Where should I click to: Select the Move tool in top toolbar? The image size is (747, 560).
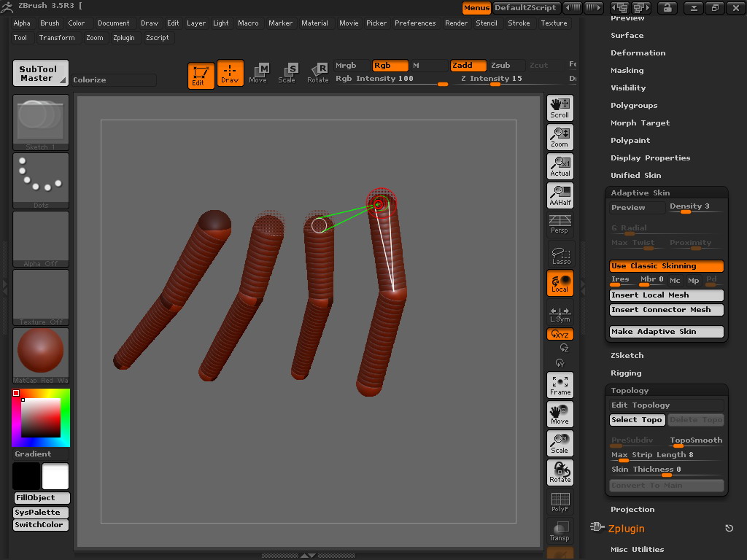pyautogui.click(x=258, y=73)
